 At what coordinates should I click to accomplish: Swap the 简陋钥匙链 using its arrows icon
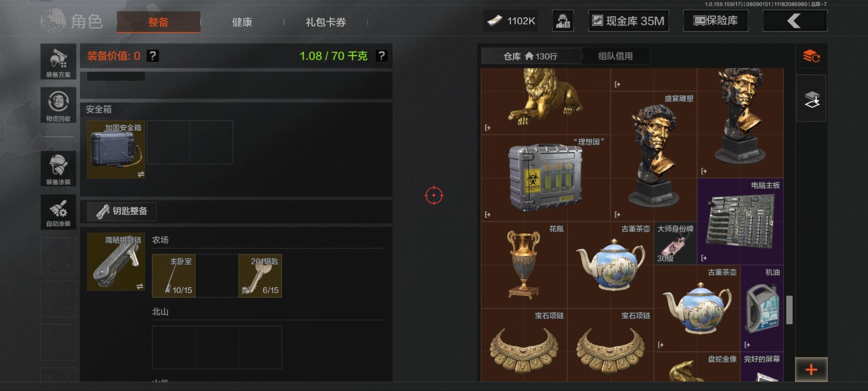click(x=140, y=286)
